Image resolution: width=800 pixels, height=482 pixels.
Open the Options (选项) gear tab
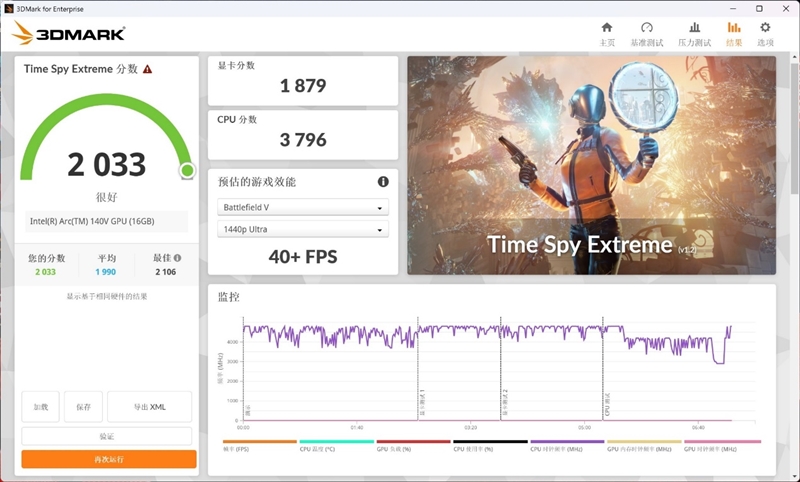pos(765,33)
